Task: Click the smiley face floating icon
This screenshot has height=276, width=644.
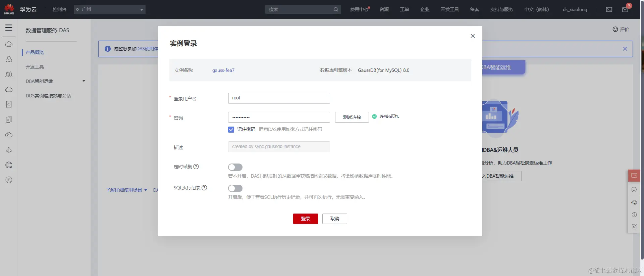Action: point(634,189)
